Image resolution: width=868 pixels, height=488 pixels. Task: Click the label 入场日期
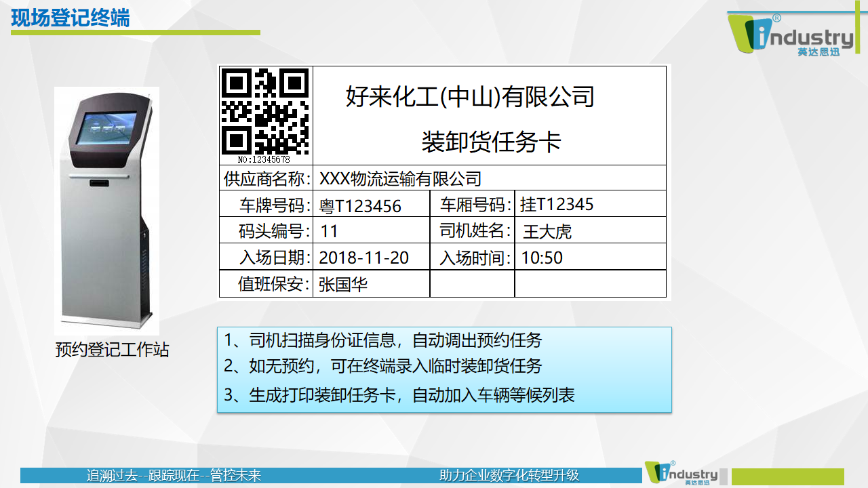(275, 258)
